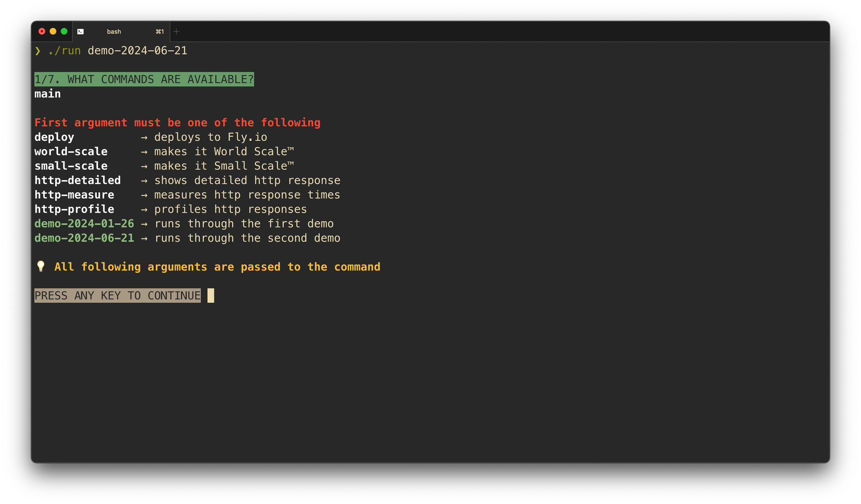The height and width of the screenshot is (504, 861).
Task: Open a new tab with the plus icon
Action: tap(177, 31)
